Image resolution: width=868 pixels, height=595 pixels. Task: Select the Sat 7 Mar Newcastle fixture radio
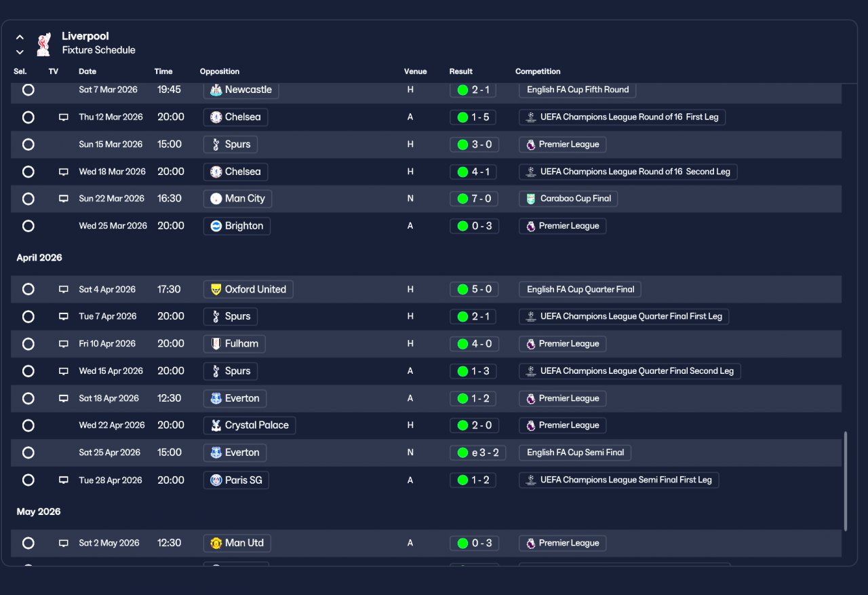(x=28, y=90)
